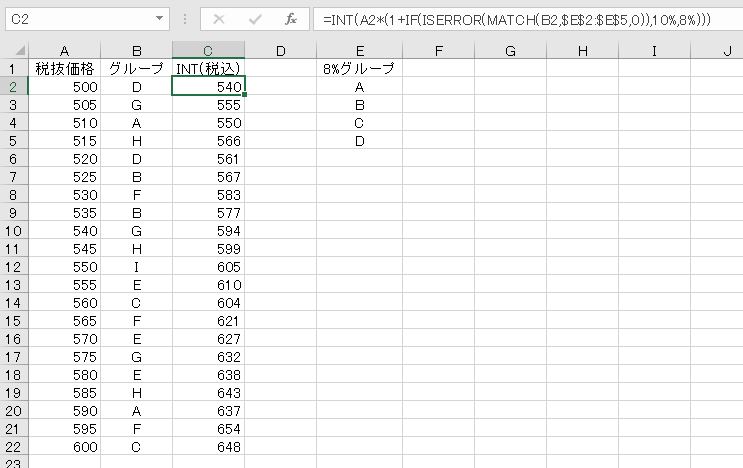Click cell containing 566

pos(208,141)
